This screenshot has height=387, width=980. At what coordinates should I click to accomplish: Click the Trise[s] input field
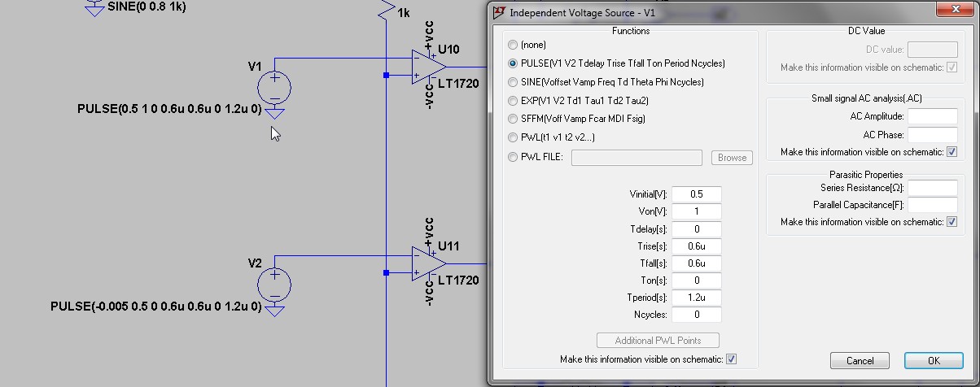[x=697, y=246]
